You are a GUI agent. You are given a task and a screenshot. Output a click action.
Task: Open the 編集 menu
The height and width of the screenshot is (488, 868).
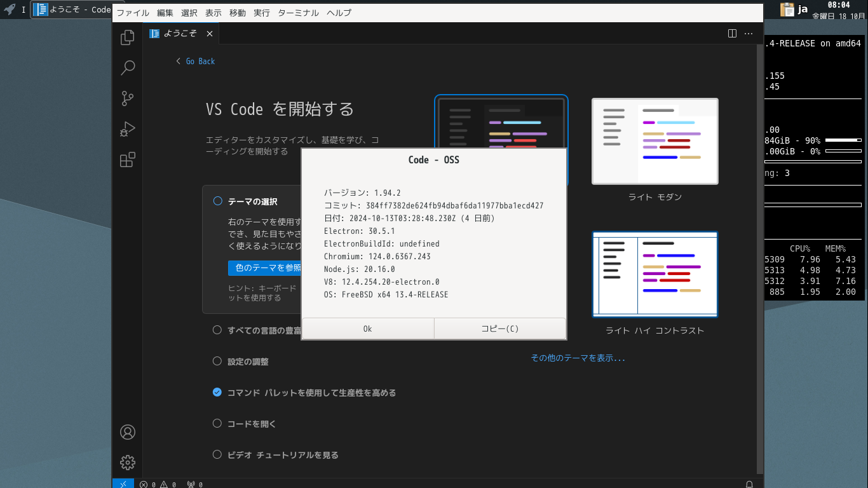(165, 13)
